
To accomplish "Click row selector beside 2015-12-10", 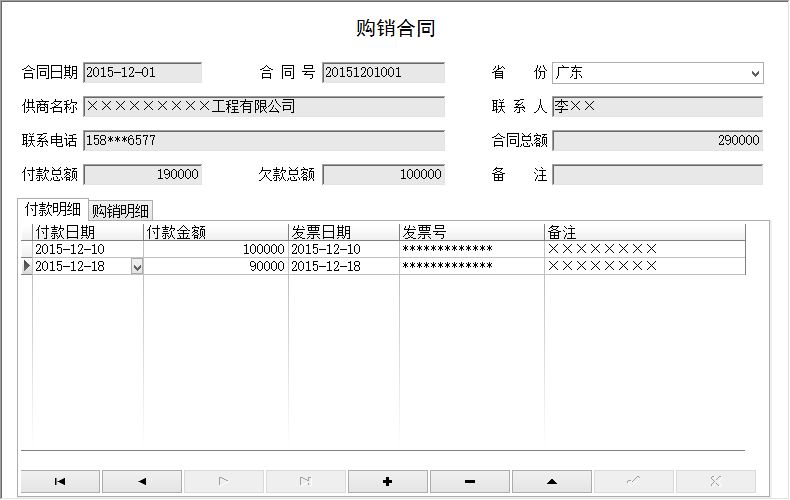I will [x=27, y=249].
